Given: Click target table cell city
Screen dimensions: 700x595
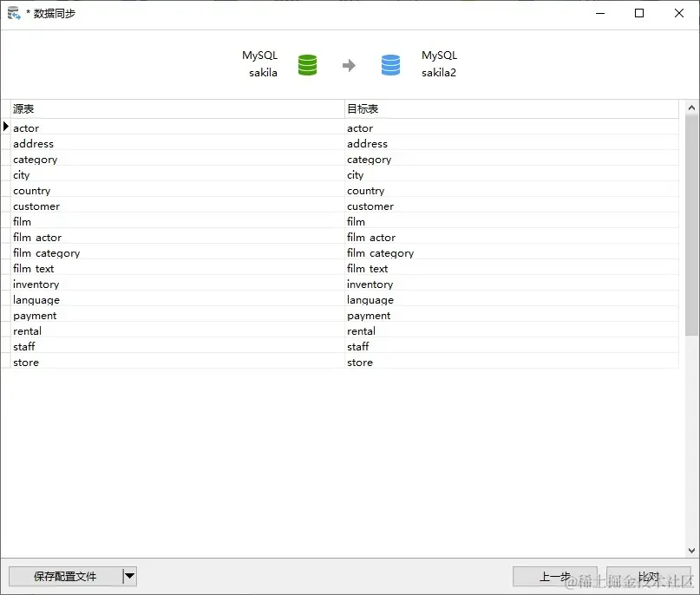Looking at the screenshot, I should [512, 173].
